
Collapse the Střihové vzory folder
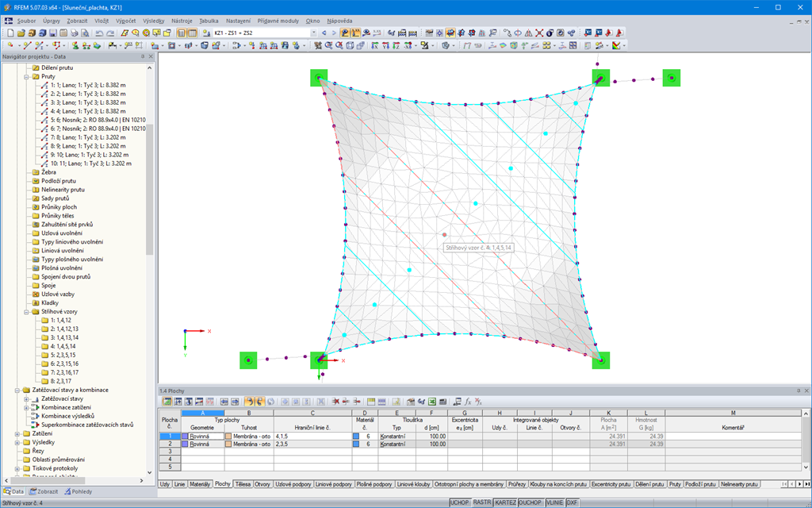click(26, 313)
